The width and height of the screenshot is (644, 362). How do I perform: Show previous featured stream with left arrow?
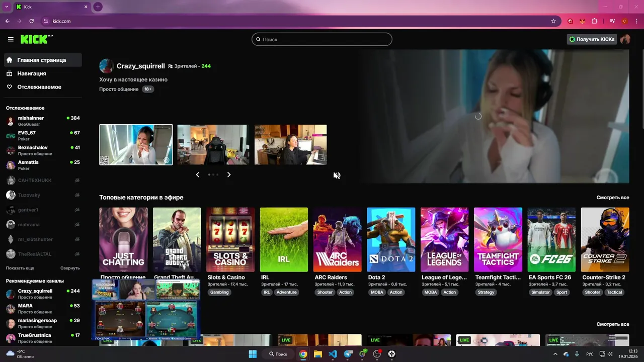pos(197,174)
